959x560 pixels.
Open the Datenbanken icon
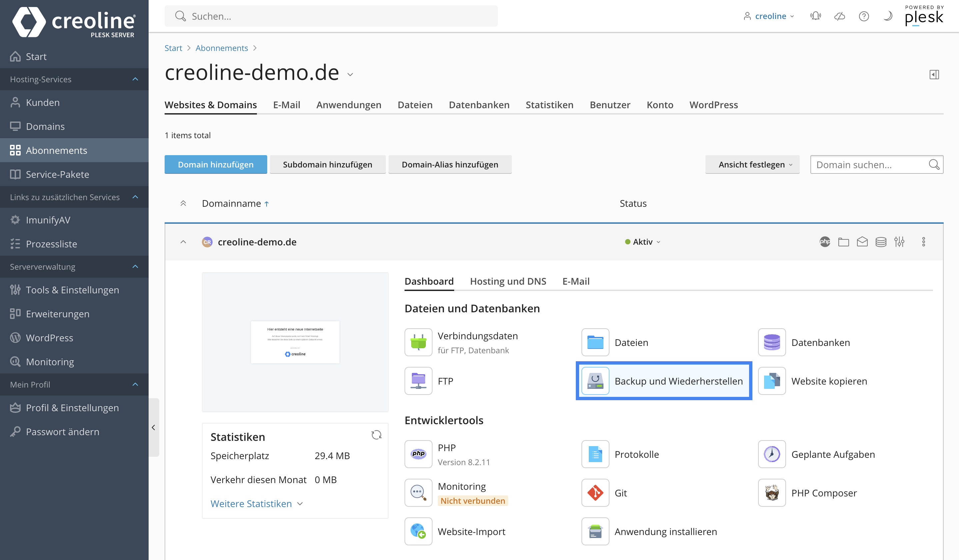(772, 342)
